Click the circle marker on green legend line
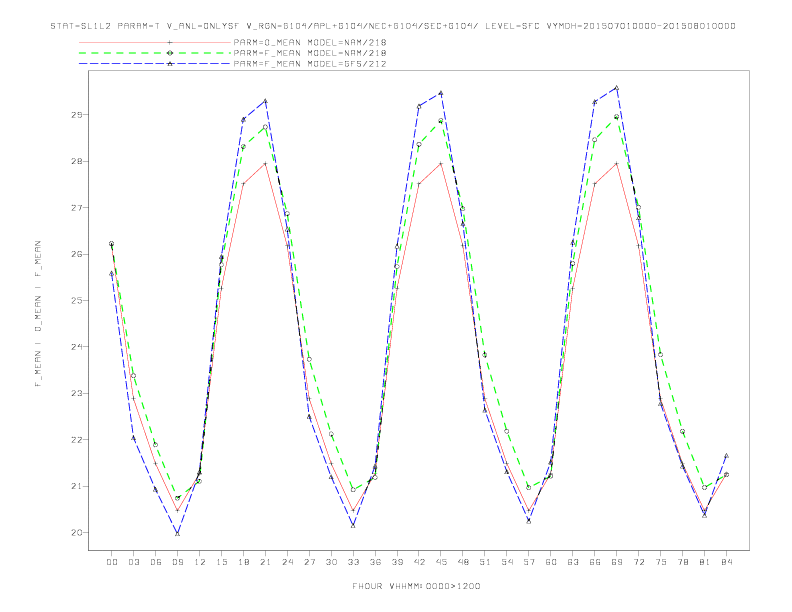The height and width of the screenshot is (612, 792). click(170, 53)
